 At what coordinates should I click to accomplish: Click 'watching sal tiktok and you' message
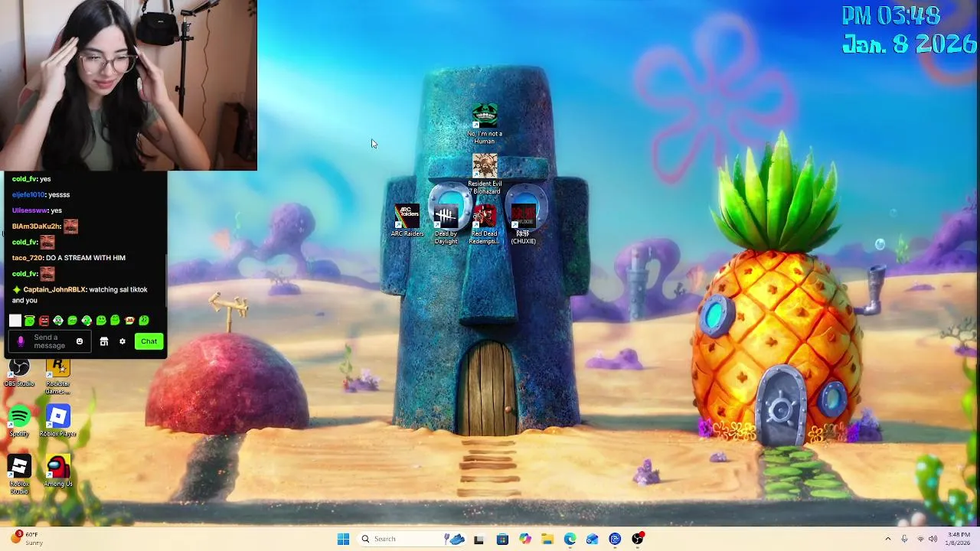80,295
